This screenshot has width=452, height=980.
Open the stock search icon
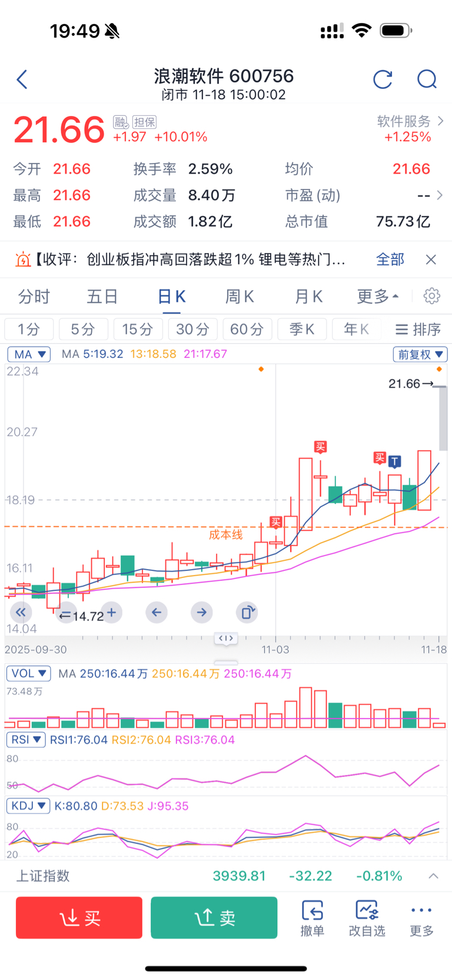tap(427, 79)
